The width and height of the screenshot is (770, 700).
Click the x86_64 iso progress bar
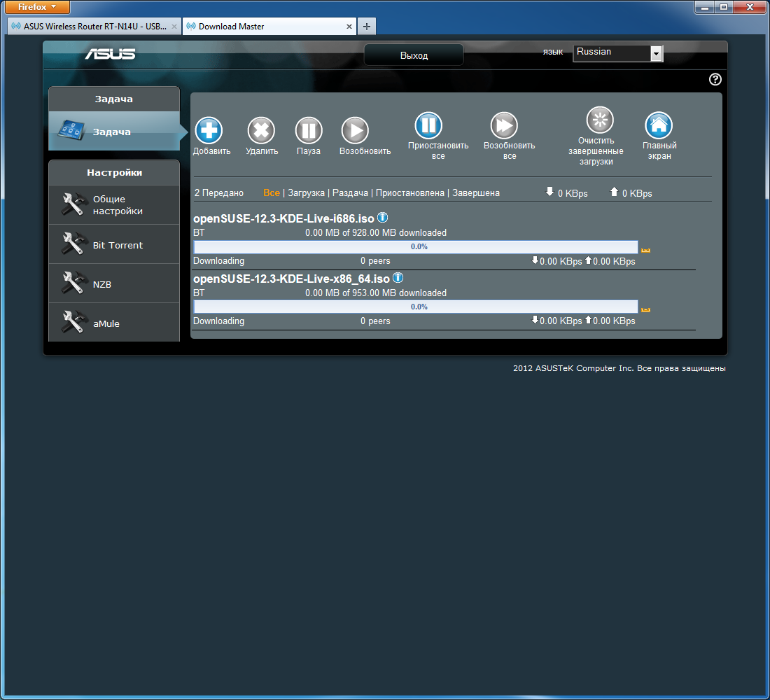(x=416, y=307)
